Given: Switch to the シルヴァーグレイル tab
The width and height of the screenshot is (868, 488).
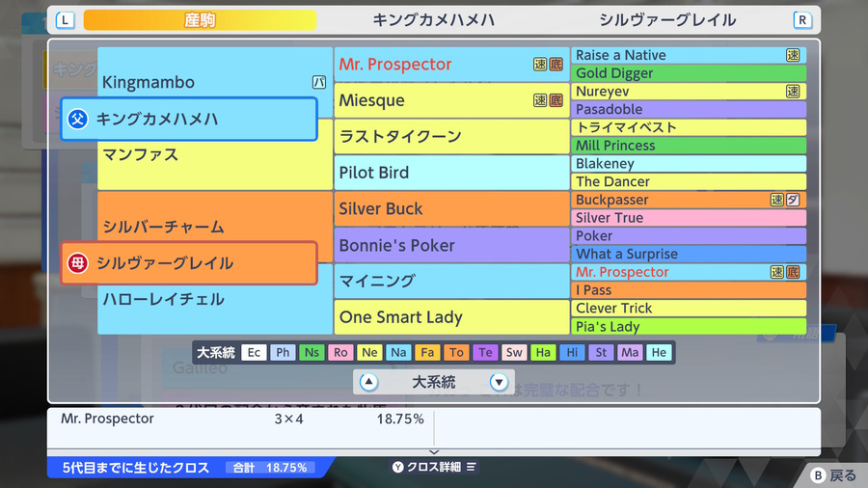Looking at the screenshot, I should coord(667,20).
